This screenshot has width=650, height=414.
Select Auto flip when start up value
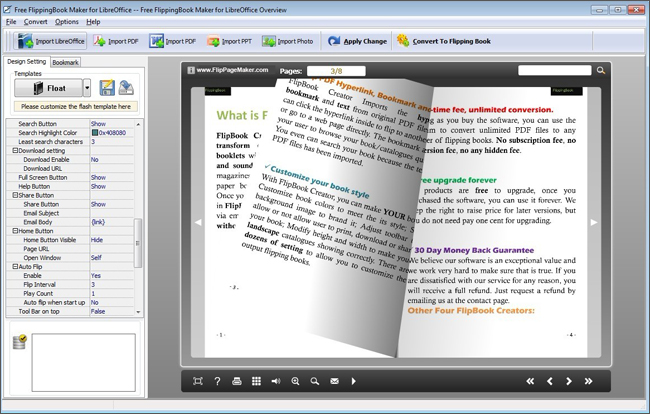(112, 303)
